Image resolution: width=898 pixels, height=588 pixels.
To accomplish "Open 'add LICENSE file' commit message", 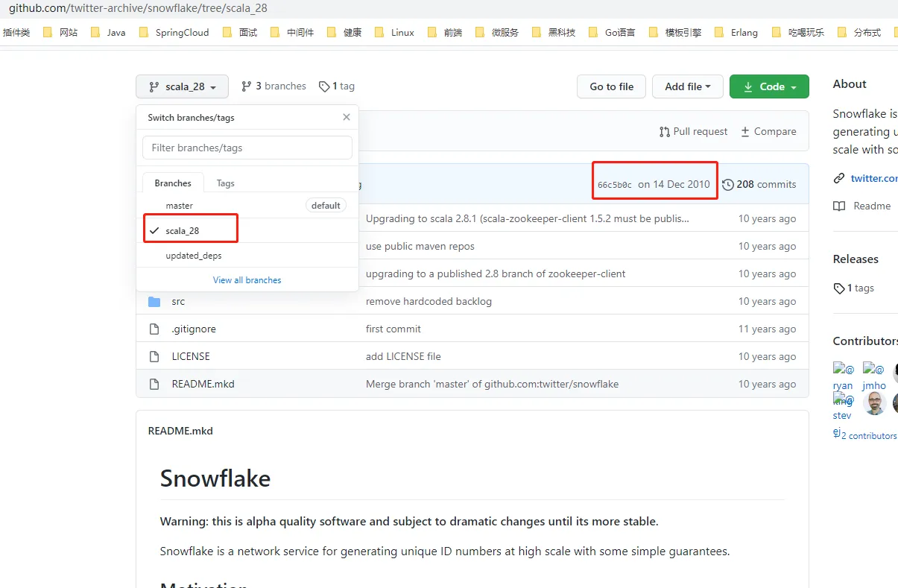I will click(403, 356).
